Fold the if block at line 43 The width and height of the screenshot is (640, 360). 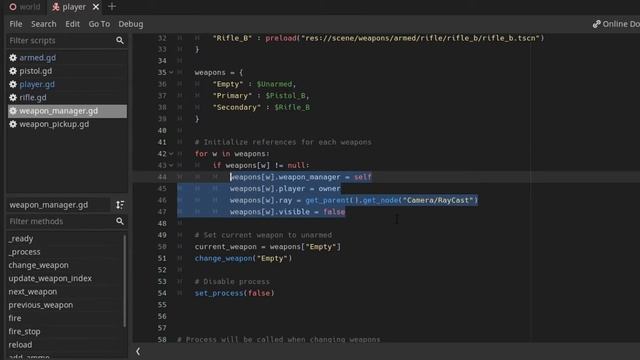pos(171,165)
